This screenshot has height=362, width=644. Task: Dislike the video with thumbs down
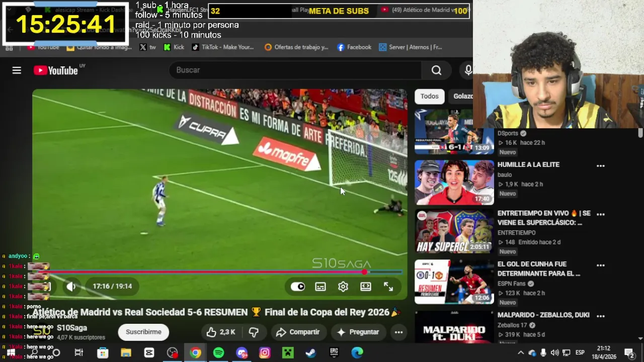click(x=254, y=332)
